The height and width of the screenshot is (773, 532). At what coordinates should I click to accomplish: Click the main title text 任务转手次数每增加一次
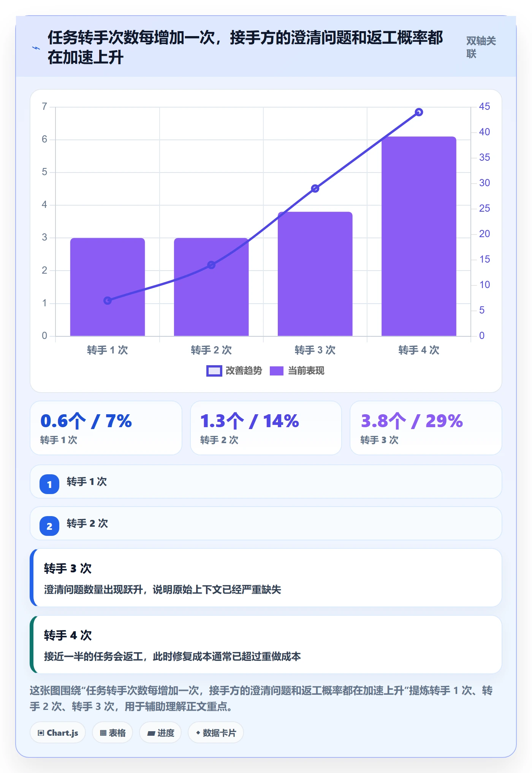(x=131, y=38)
